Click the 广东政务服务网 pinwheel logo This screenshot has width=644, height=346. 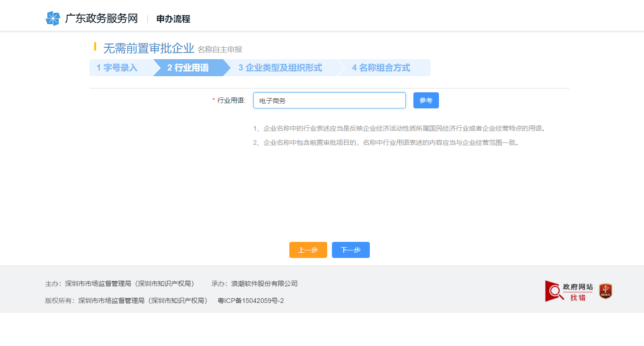coord(52,18)
